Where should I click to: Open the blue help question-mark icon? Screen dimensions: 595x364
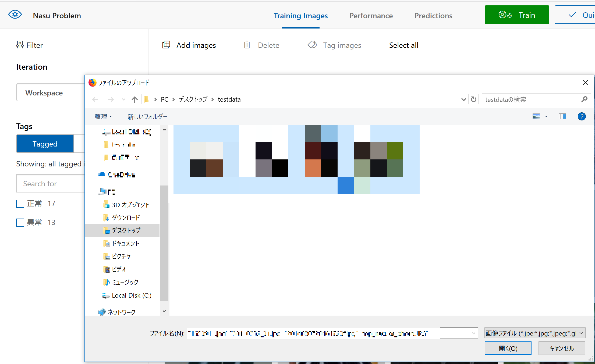(582, 116)
